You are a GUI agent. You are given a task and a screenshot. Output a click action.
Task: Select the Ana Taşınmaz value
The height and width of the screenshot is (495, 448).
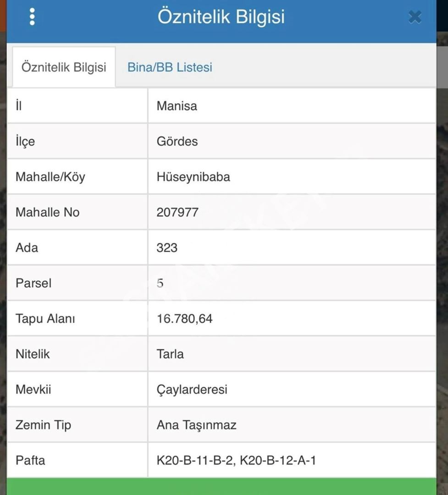(196, 425)
